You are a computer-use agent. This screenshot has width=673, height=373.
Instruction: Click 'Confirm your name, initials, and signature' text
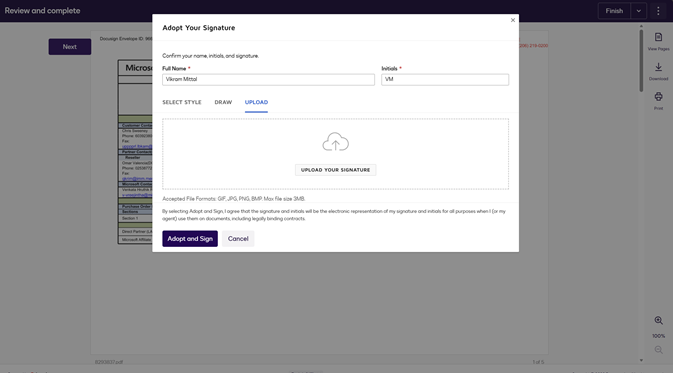coord(210,56)
